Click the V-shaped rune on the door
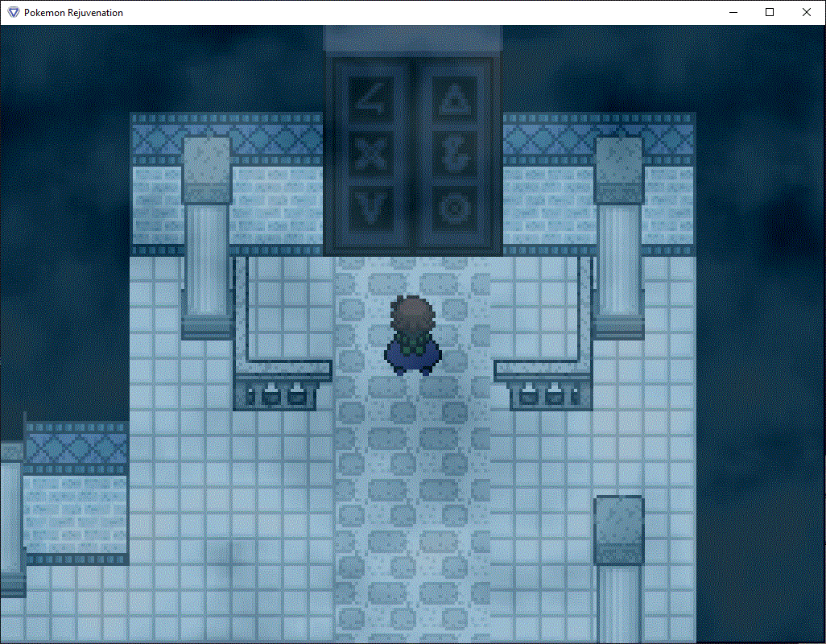This screenshot has height=644, width=826. pos(371,208)
